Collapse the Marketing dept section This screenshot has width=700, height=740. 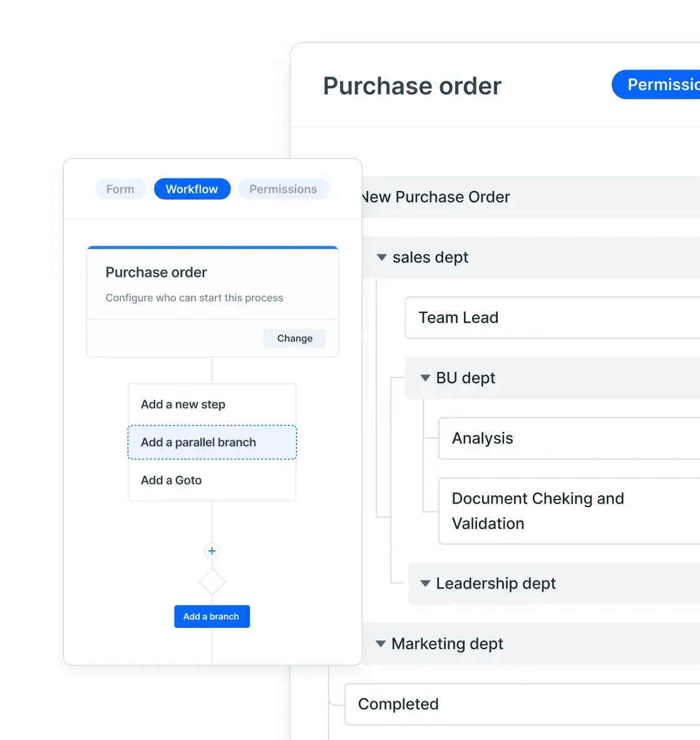click(x=382, y=644)
